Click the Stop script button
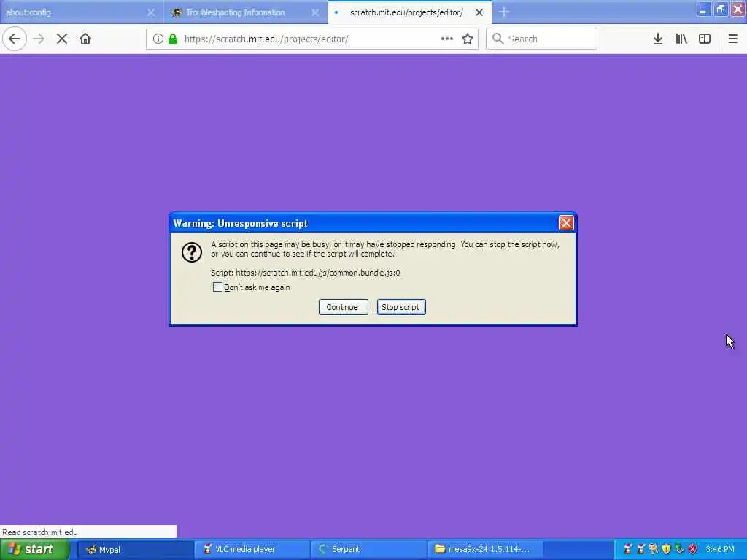 401,307
